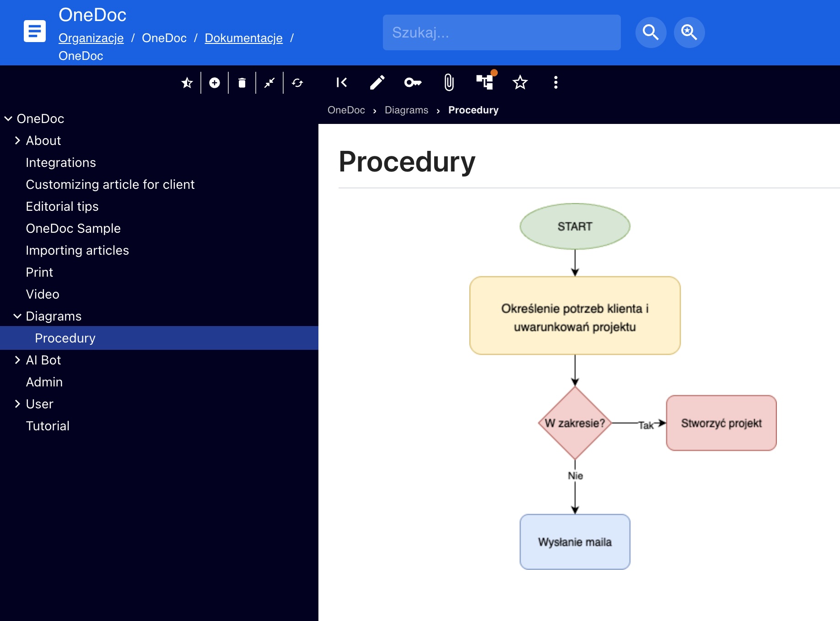Add article to favorites star outline icon

click(520, 83)
